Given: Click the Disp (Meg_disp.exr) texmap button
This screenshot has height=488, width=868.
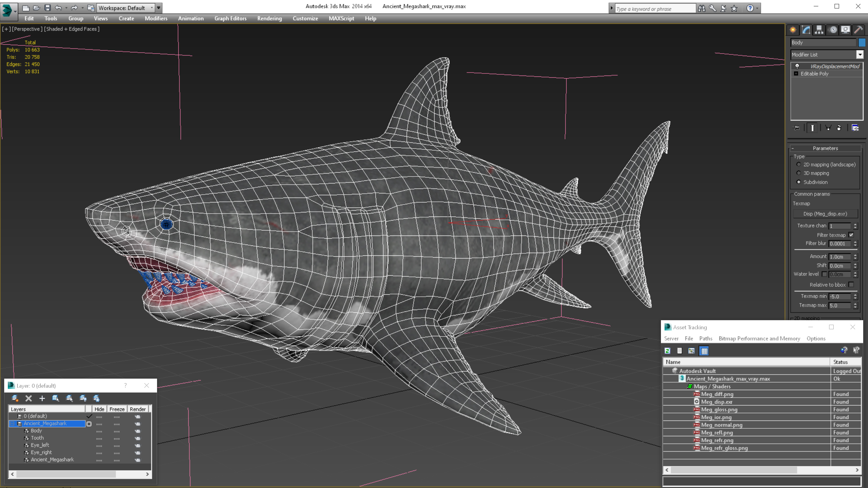Looking at the screenshot, I should tap(825, 214).
